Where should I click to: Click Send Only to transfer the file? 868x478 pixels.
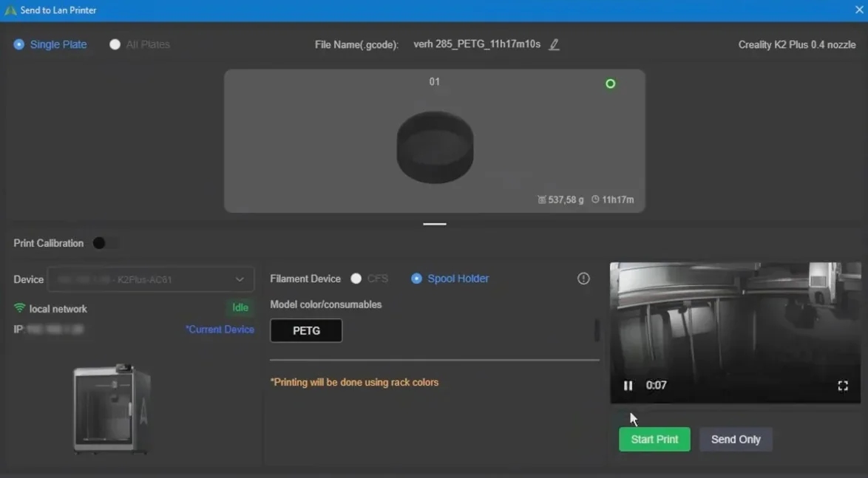(x=736, y=439)
